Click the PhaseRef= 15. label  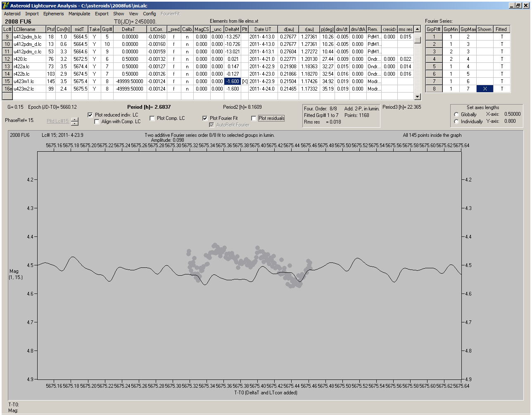click(20, 120)
